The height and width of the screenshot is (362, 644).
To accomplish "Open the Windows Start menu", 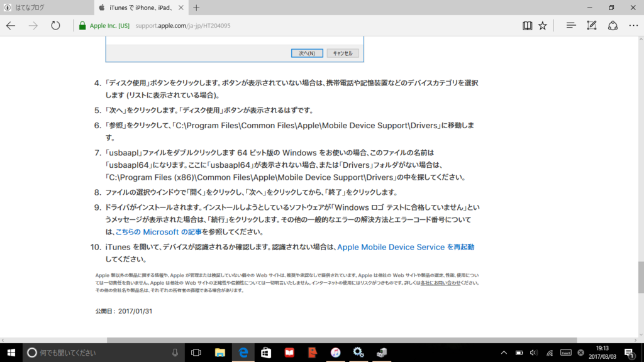I will (x=11, y=353).
